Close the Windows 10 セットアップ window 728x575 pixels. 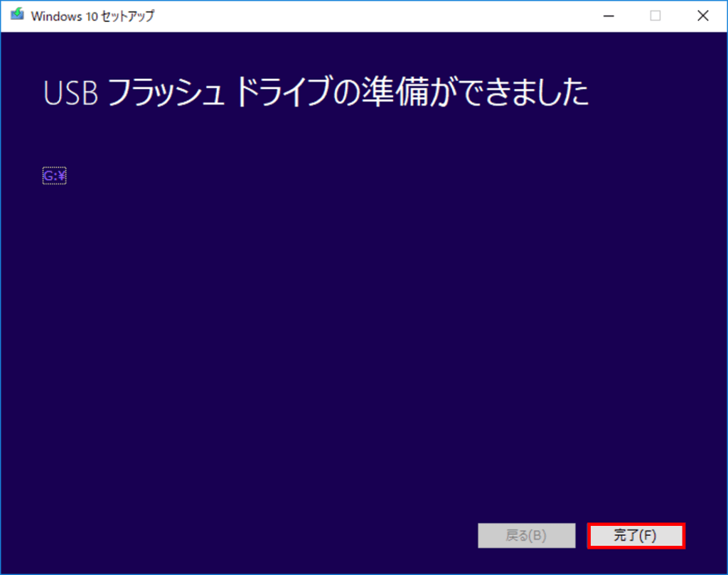click(703, 16)
